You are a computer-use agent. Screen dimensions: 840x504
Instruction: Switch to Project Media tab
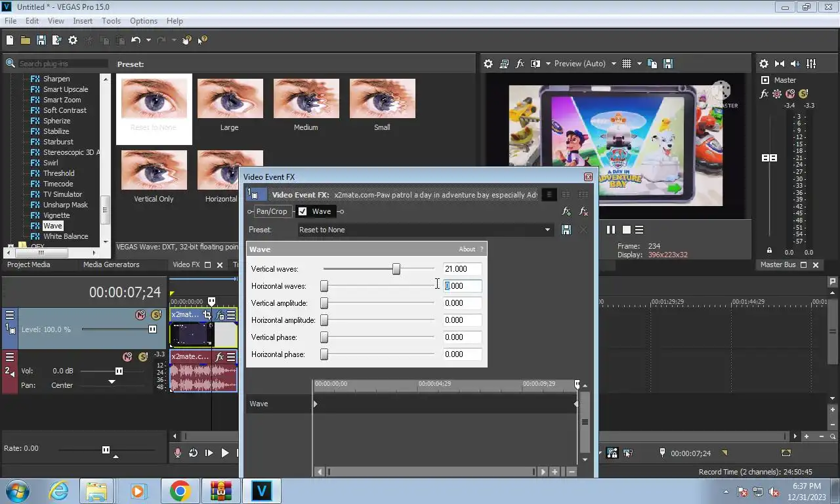click(28, 264)
